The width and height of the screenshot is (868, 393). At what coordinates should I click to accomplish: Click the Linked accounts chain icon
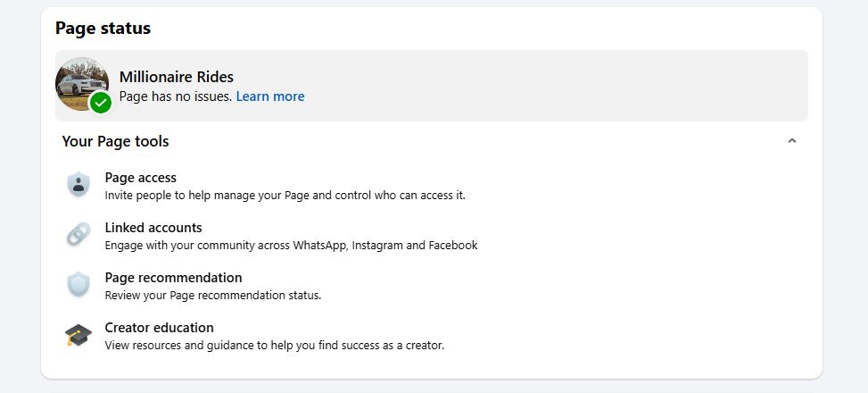[x=79, y=235]
